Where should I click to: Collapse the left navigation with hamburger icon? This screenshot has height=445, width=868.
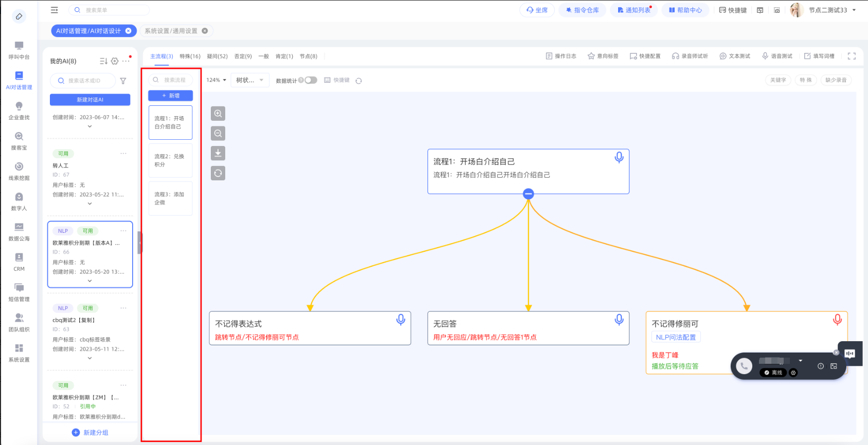pos(55,10)
